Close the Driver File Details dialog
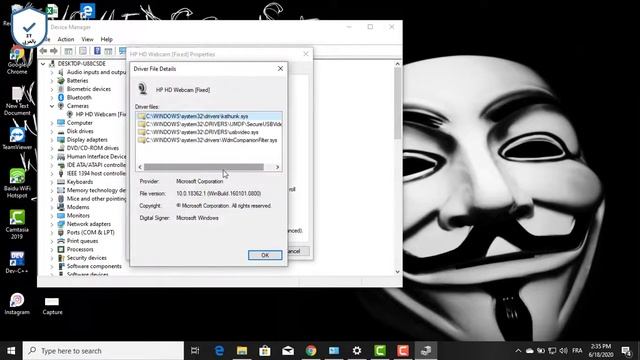 pyautogui.click(x=280, y=69)
